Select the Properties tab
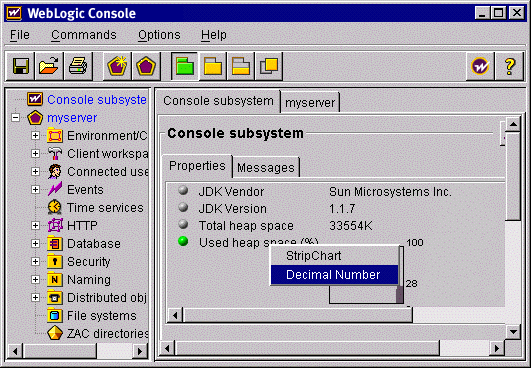531x368 pixels. tap(197, 166)
